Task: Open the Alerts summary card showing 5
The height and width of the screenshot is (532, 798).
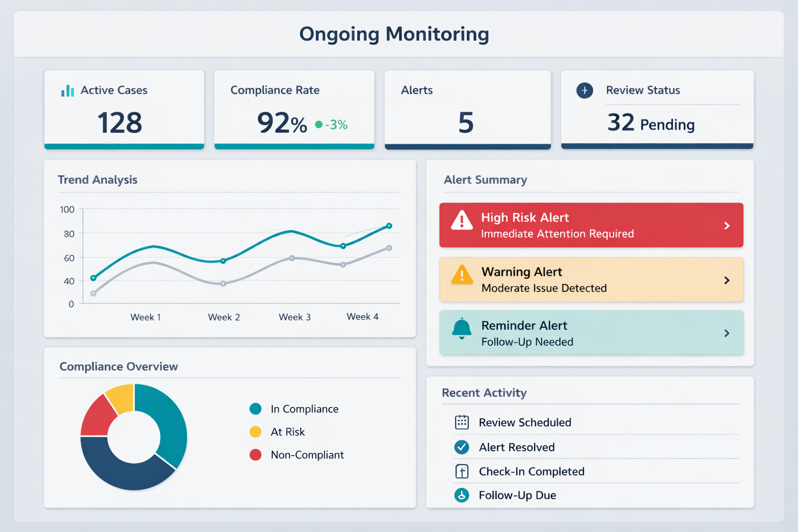Action: click(467, 110)
